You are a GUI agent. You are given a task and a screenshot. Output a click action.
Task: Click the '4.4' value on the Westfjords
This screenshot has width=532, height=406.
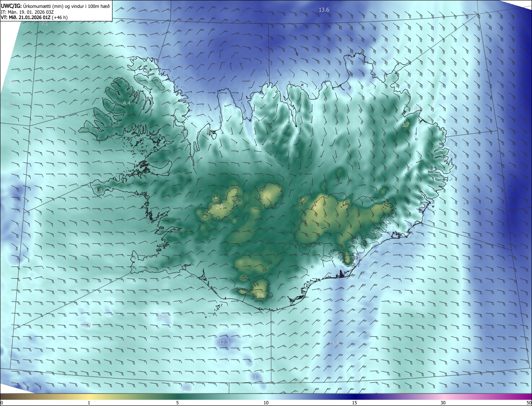pos(126,103)
